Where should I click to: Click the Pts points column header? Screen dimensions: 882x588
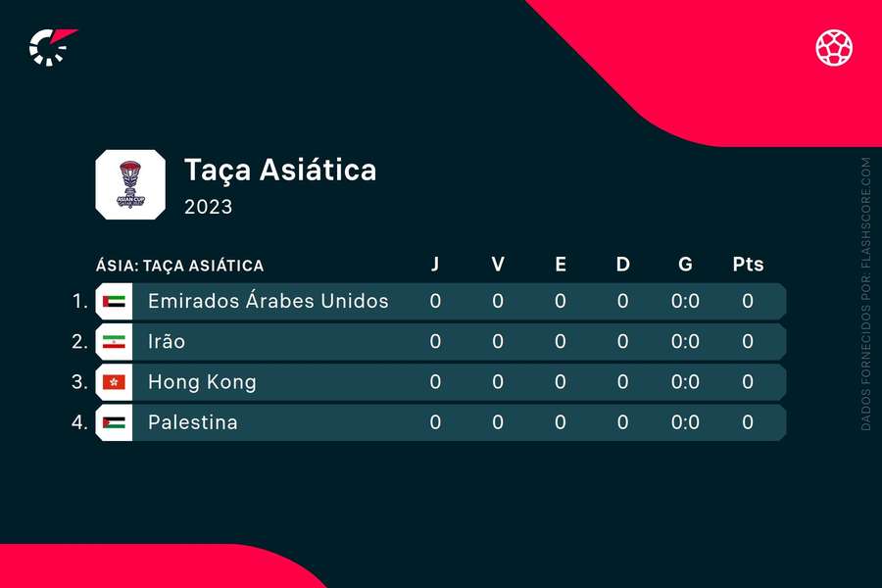(748, 264)
